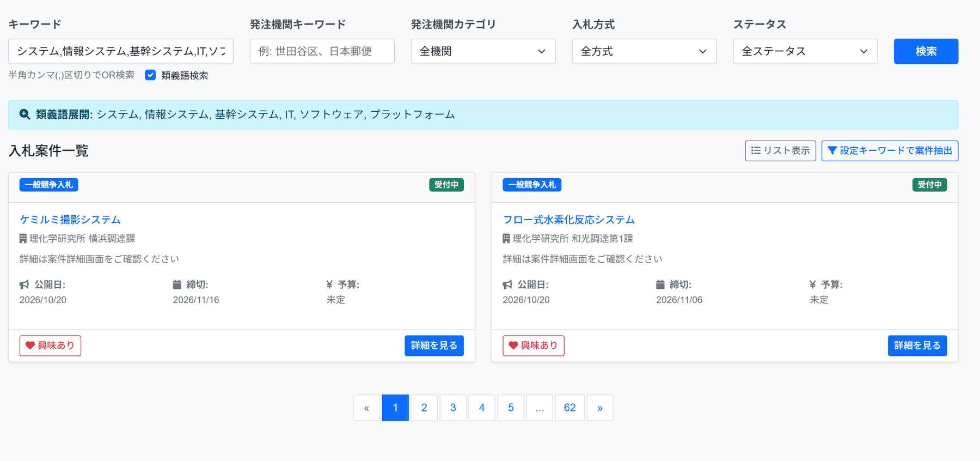
Task: Open the ケミルミ撮影システム title link
Action: 70,220
